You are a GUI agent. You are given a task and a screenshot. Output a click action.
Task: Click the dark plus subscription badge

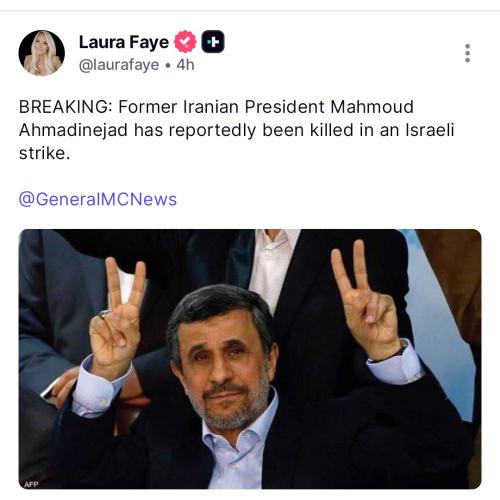213,42
